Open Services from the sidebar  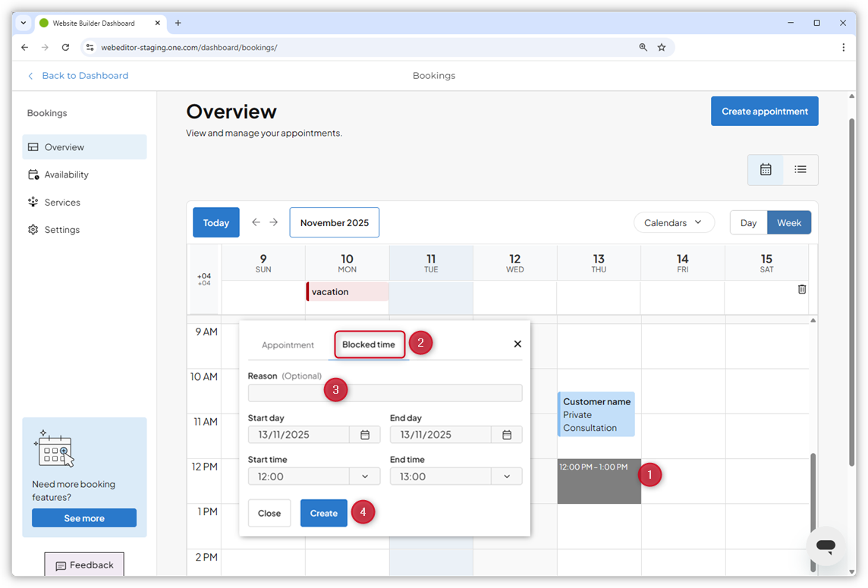pyautogui.click(x=33, y=202)
